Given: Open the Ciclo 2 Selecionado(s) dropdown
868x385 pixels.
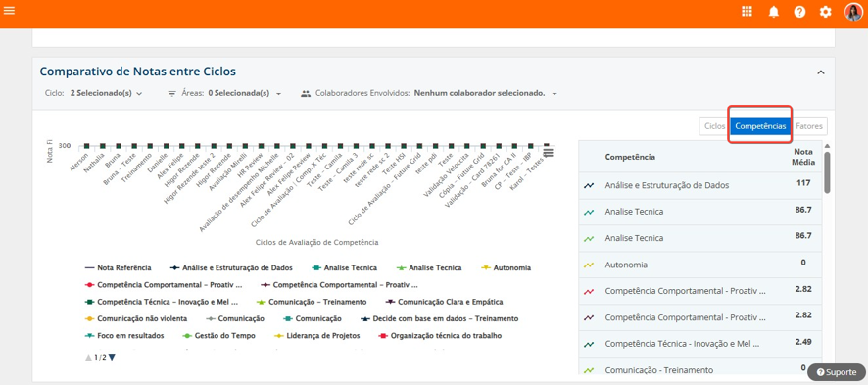Looking at the screenshot, I should pyautogui.click(x=106, y=93).
